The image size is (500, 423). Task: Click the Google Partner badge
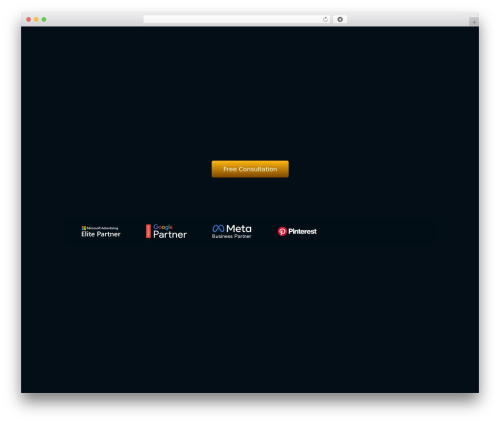[166, 231]
